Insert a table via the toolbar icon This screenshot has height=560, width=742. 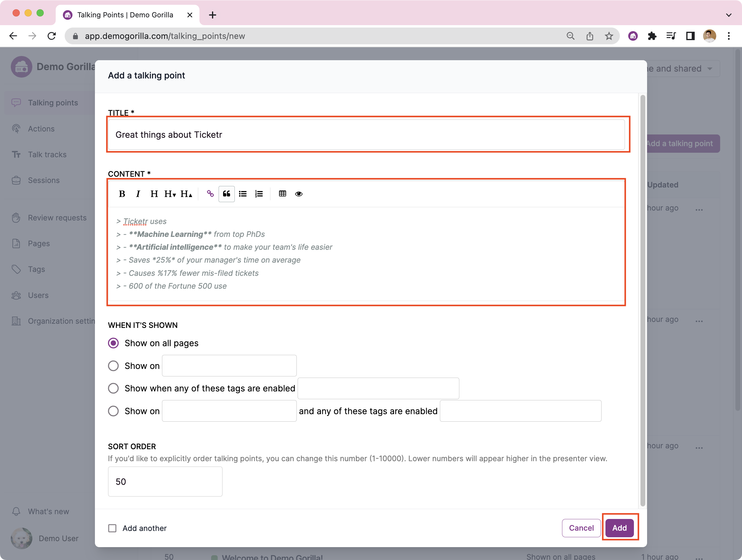tap(282, 194)
